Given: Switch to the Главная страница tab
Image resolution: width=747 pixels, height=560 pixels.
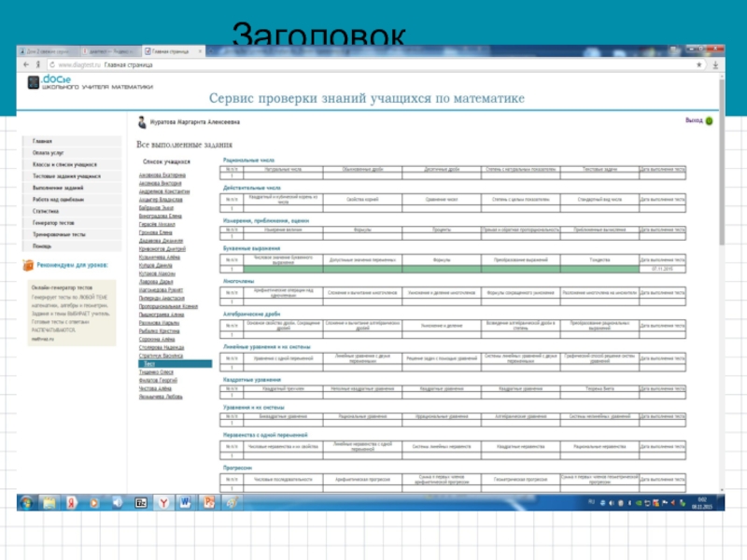Looking at the screenshot, I should tap(171, 51).
